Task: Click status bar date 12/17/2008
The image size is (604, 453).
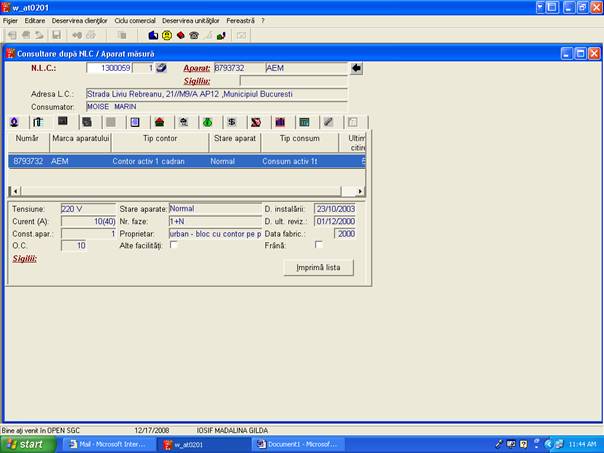Action: click(152, 430)
